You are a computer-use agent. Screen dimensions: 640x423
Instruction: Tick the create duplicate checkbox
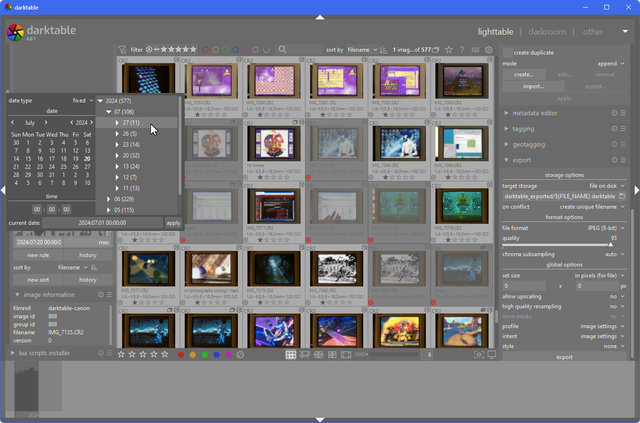[x=508, y=52]
